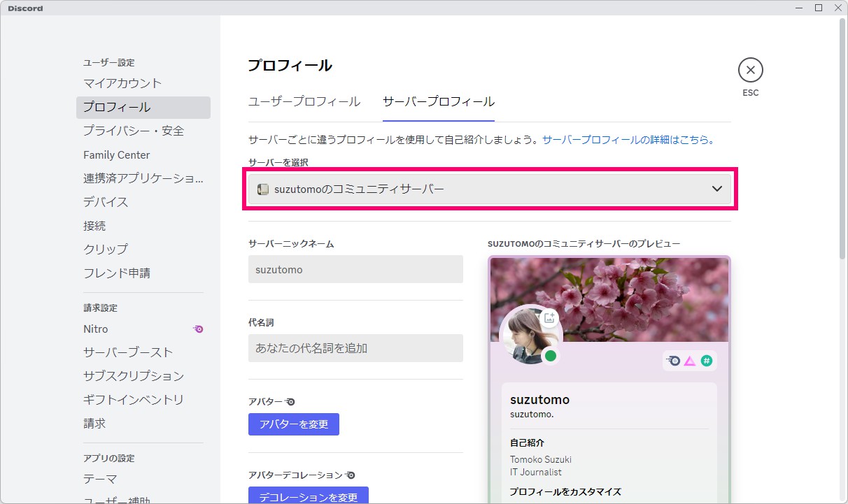Click the IT Journalist bio text
Image resolution: width=848 pixels, height=504 pixels.
[536, 472]
